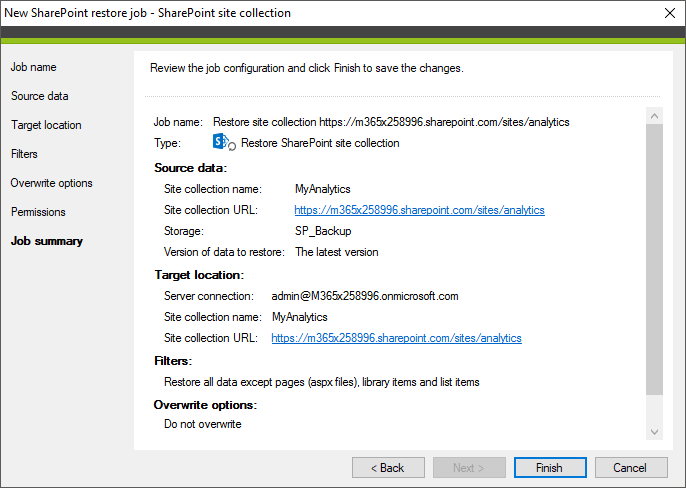Go to the Job name step
The width and height of the screenshot is (686, 488).
(x=34, y=67)
